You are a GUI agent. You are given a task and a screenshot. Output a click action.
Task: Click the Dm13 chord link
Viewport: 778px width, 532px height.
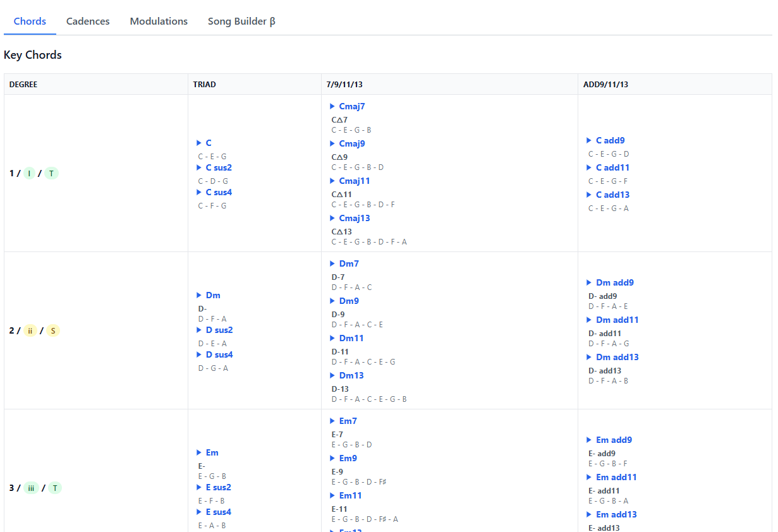[x=351, y=375]
